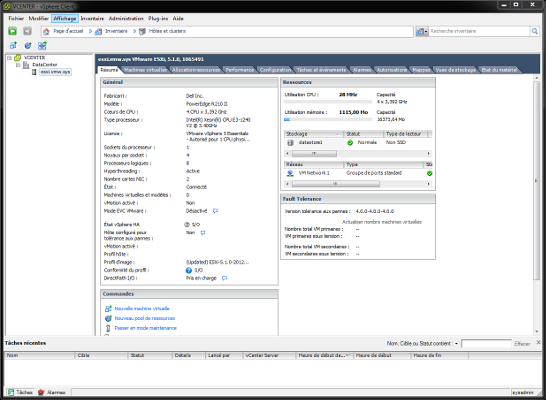Viewport: 546px width, 400px height.
Task: Click the Stockage column sort arrow
Action: 337,134
